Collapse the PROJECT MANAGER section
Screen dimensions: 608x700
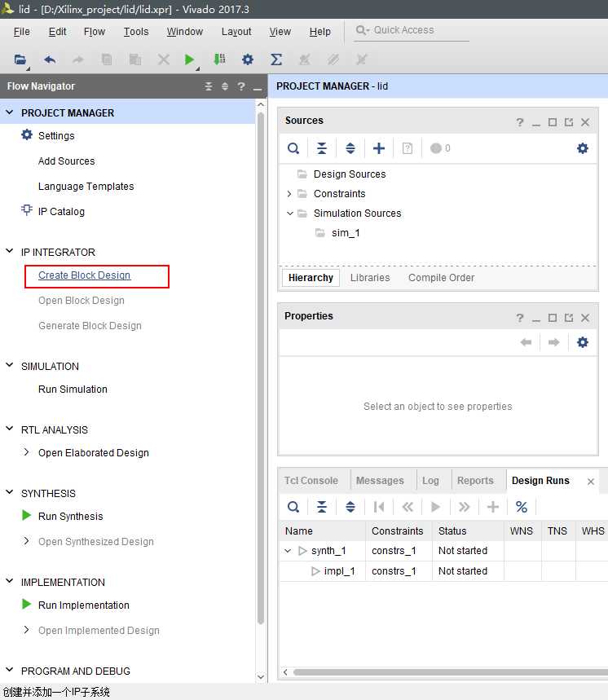pos(10,112)
